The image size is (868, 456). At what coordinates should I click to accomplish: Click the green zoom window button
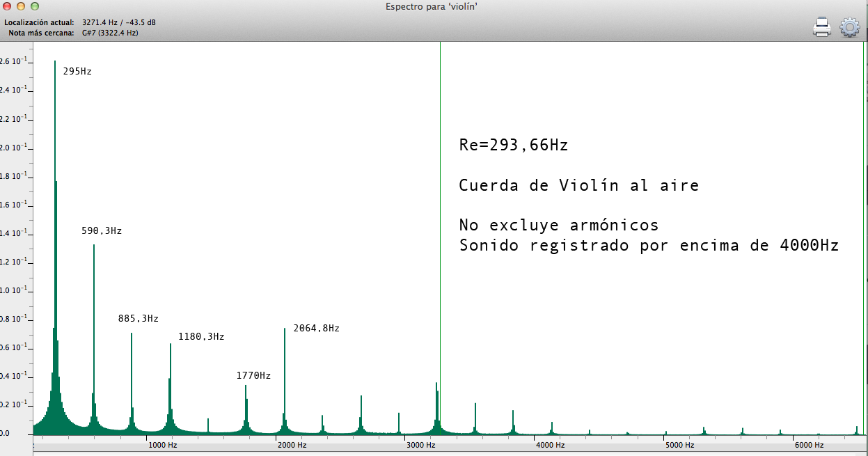34,6
